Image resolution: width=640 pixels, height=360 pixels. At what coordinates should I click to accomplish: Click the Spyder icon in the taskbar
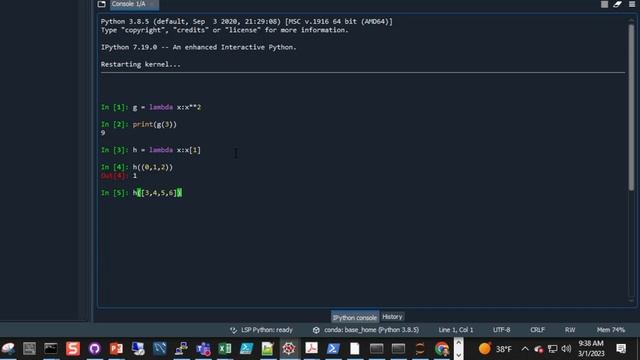pyautogui.click(x=289, y=349)
